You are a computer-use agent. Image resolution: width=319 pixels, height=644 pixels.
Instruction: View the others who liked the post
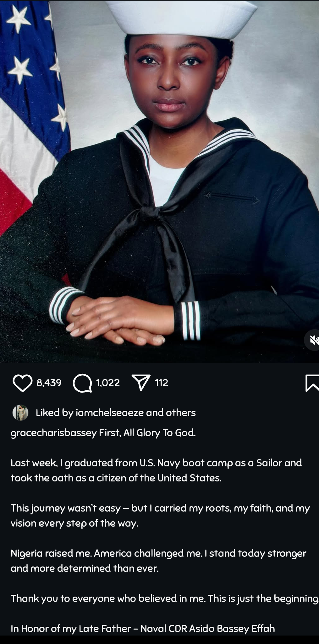coord(181,412)
